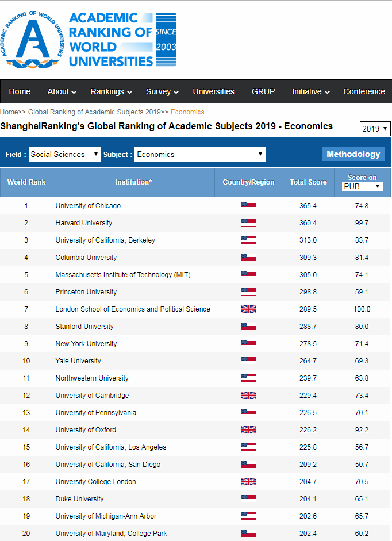Open Stanford University link
Viewport: 392px width, 541px height.
84,327
